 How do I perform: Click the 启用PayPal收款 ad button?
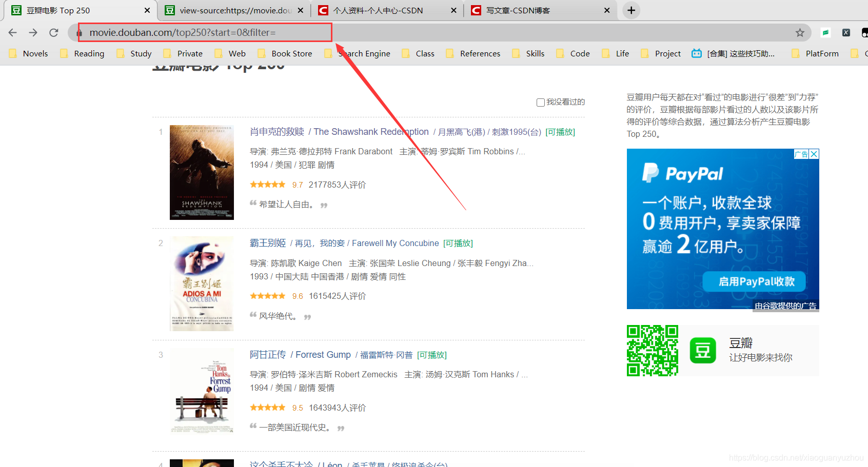pos(754,281)
